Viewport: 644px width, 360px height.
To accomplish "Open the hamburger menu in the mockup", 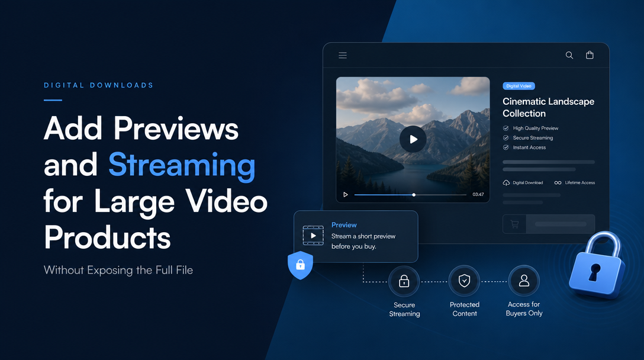I will 343,55.
